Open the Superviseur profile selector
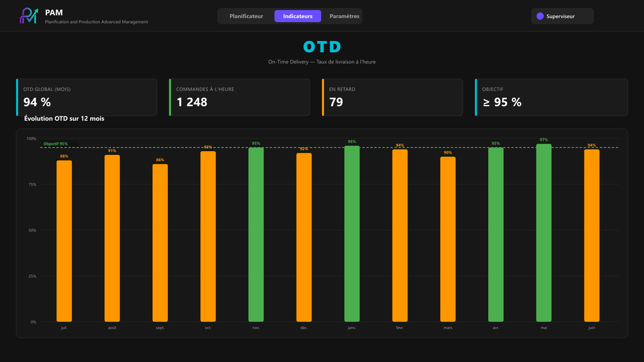This screenshot has height=362, width=644. (563, 16)
